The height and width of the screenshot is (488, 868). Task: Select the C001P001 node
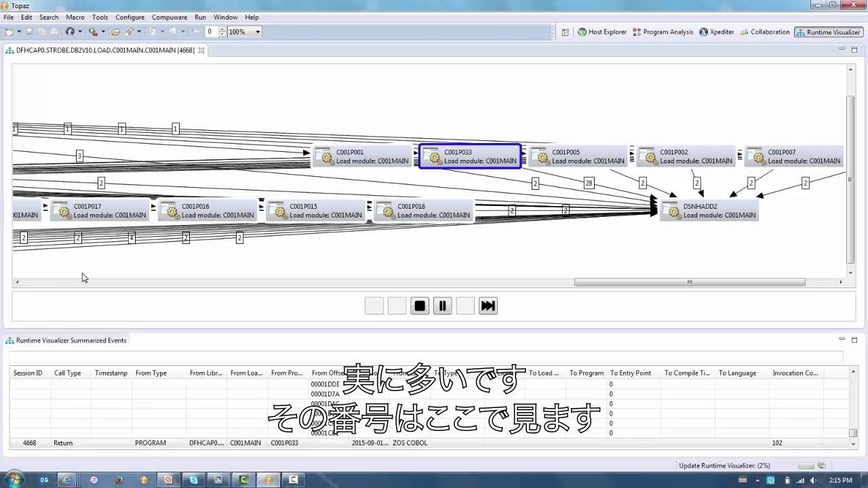(x=362, y=157)
